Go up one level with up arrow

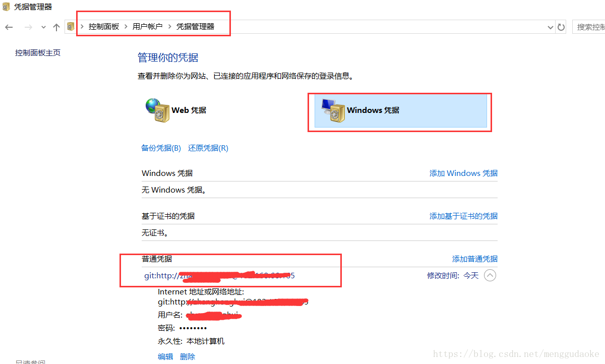tap(56, 27)
